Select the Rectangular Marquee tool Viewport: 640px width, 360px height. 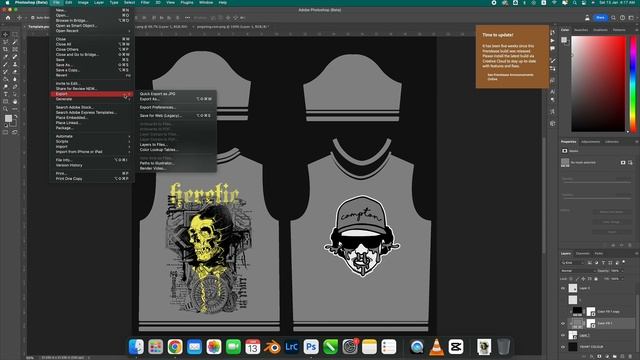(15, 34)
